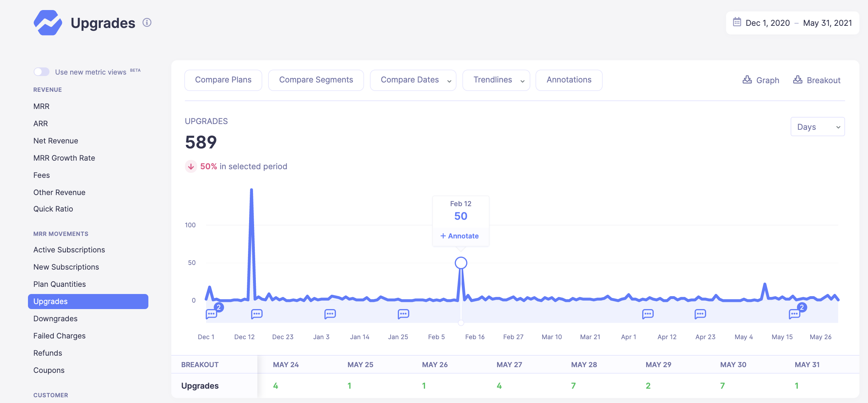This screenshot has width=868, height=403.
Task: Click the + Annotate link in tooltip
Action: click(460, 236)
